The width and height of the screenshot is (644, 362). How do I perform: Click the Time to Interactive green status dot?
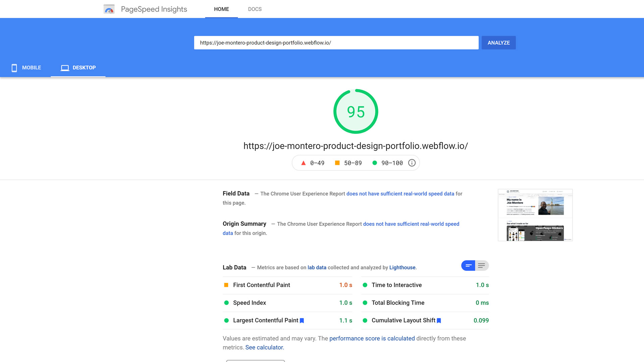(365, 285)
